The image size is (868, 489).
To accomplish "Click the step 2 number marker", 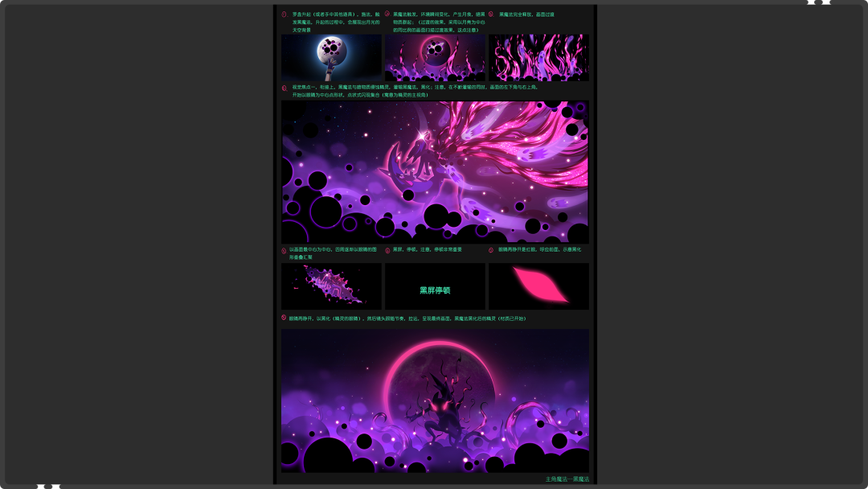I will (x=387, y=14).
